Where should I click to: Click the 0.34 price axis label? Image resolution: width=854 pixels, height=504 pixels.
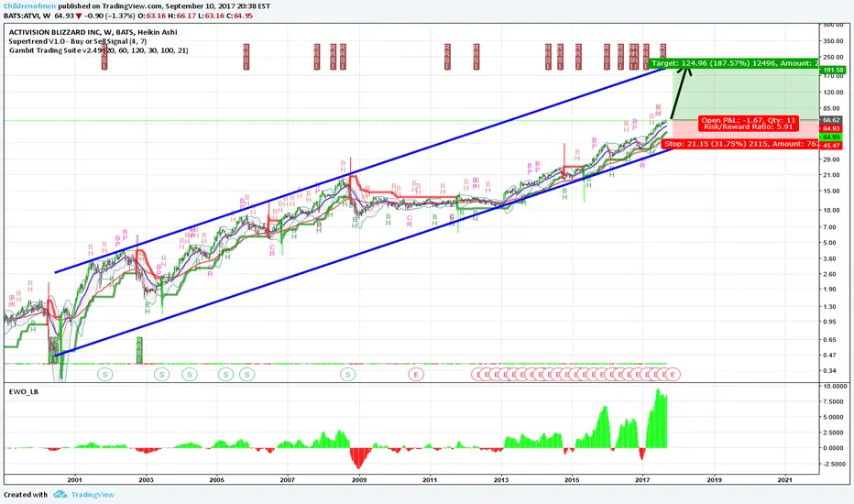(x=830, y=370)
